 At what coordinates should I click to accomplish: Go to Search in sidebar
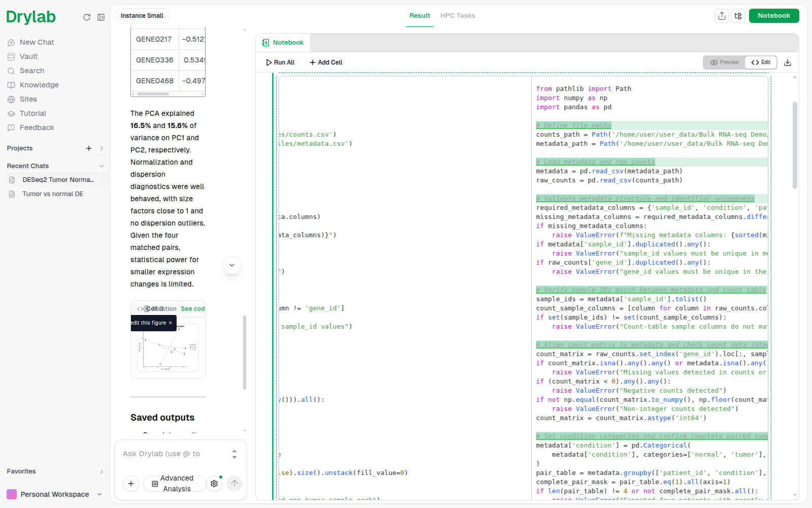pyautogui.click(x=31, y=71)
